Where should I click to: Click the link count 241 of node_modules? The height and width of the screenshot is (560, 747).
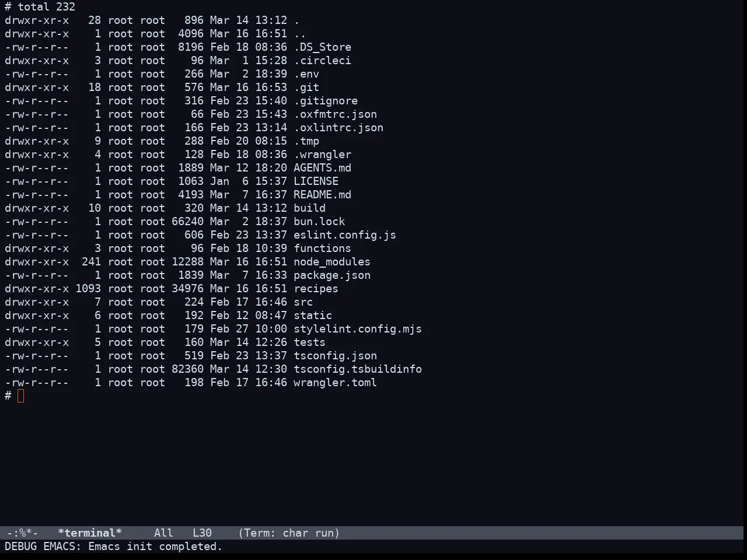coord(91,262)
